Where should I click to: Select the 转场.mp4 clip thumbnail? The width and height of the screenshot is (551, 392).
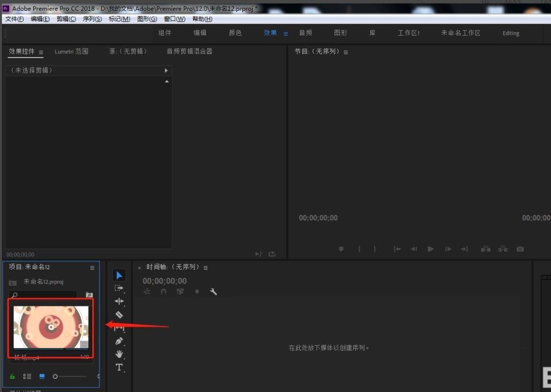(x=51, y=326)
